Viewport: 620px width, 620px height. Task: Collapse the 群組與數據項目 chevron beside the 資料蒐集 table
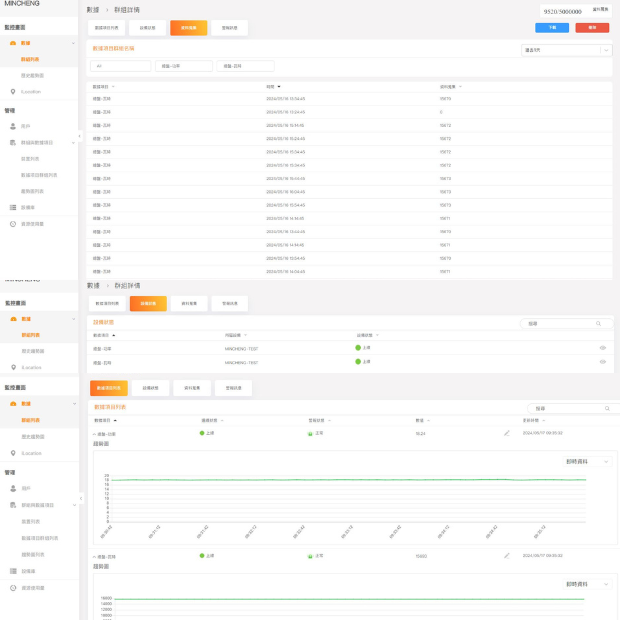tap(73, 143)
